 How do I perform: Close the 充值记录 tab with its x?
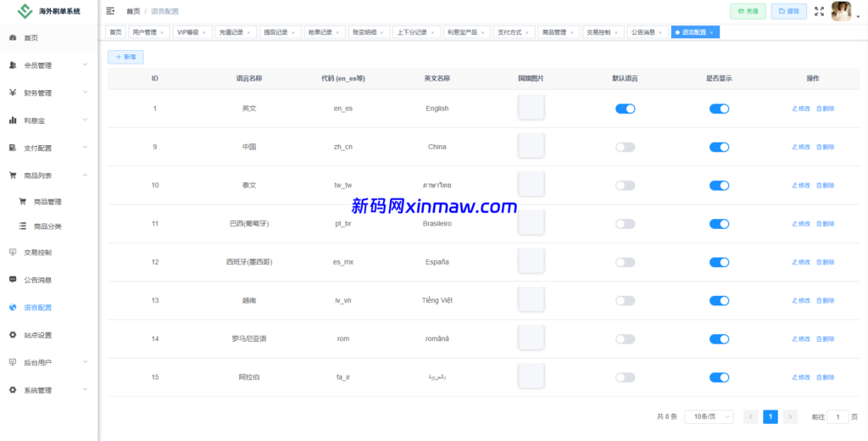click(248, 33)
